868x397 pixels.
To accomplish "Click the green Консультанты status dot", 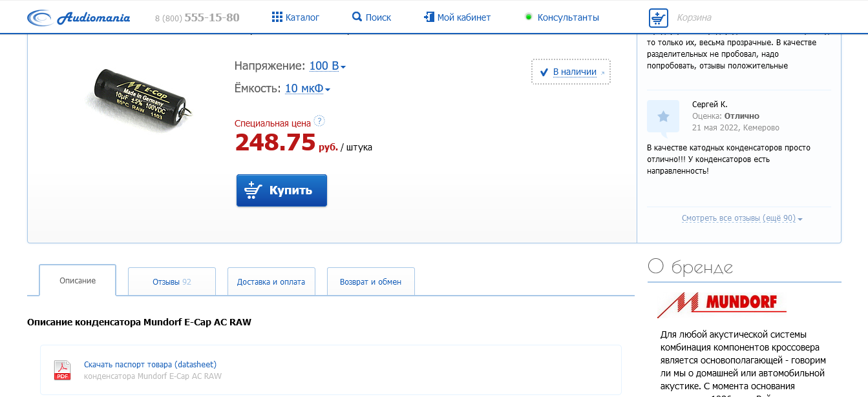I will 528,17.
